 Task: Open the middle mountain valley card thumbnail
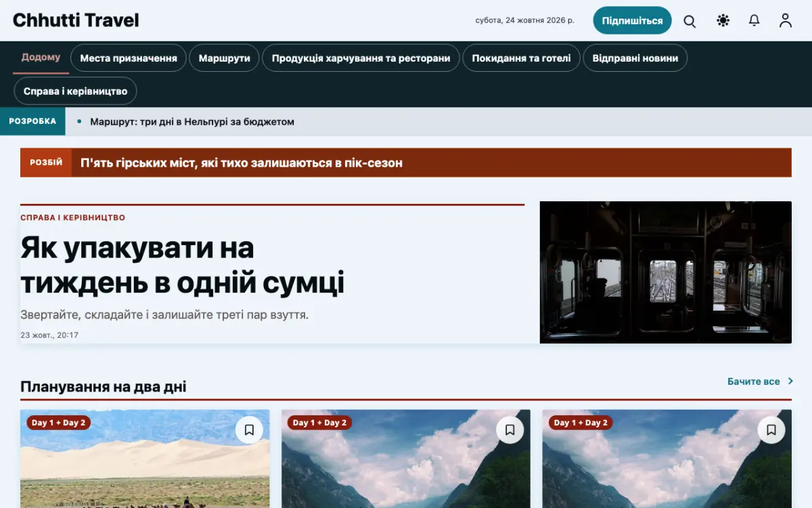(406, 459)
